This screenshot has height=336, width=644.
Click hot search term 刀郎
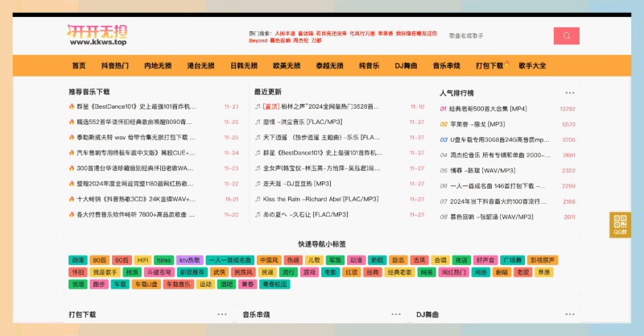[316, 41]
